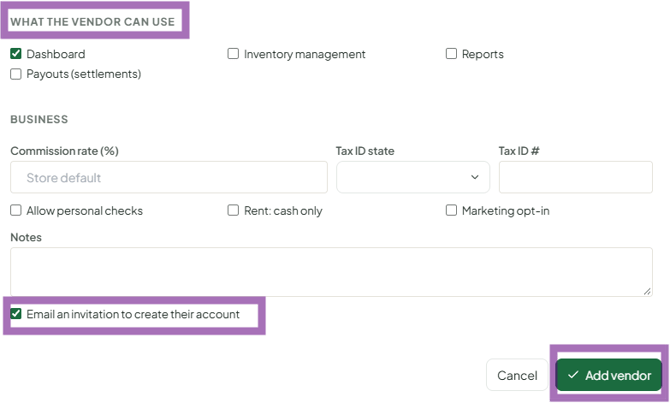Focus the Tax ID # field
The image size is (670, 403).
576,177
